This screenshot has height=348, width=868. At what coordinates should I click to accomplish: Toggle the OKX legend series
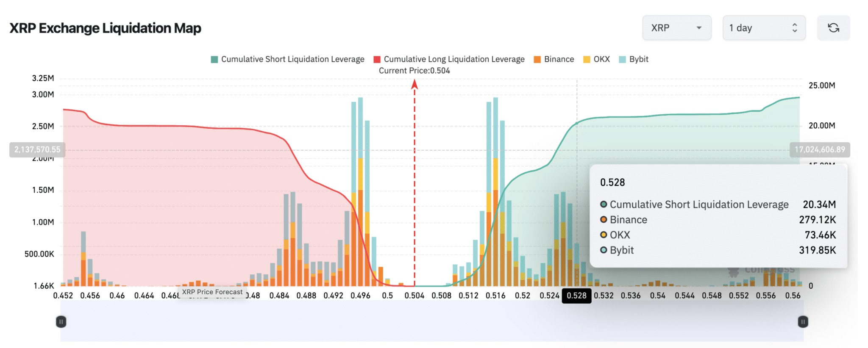click(597, 59)
